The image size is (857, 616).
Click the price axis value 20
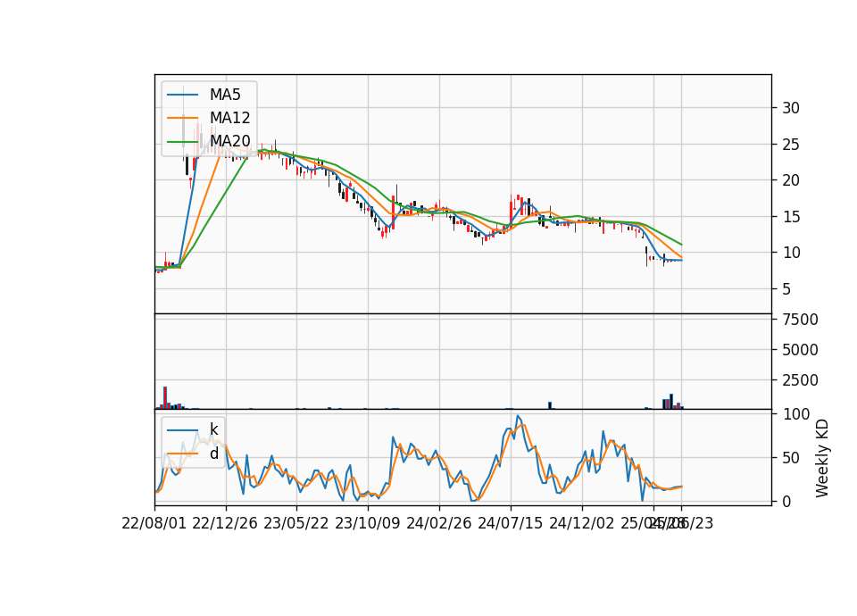click(x=791, y=180)
